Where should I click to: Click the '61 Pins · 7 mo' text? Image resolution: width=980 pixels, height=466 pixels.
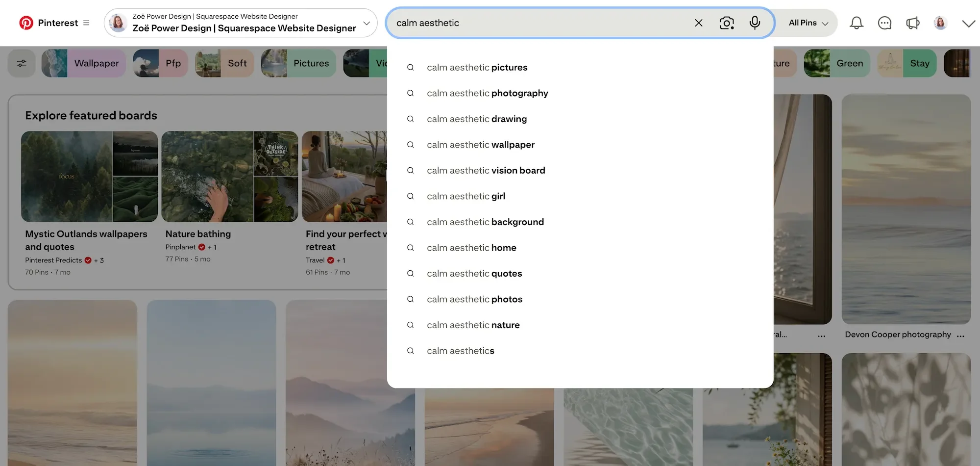(328, 272)
